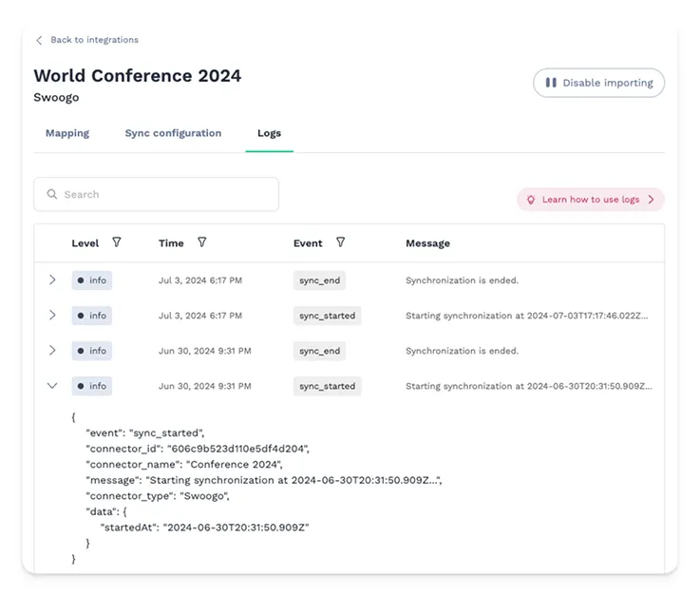Click sync_end tag in Jun 30 row

pos(320,351)
